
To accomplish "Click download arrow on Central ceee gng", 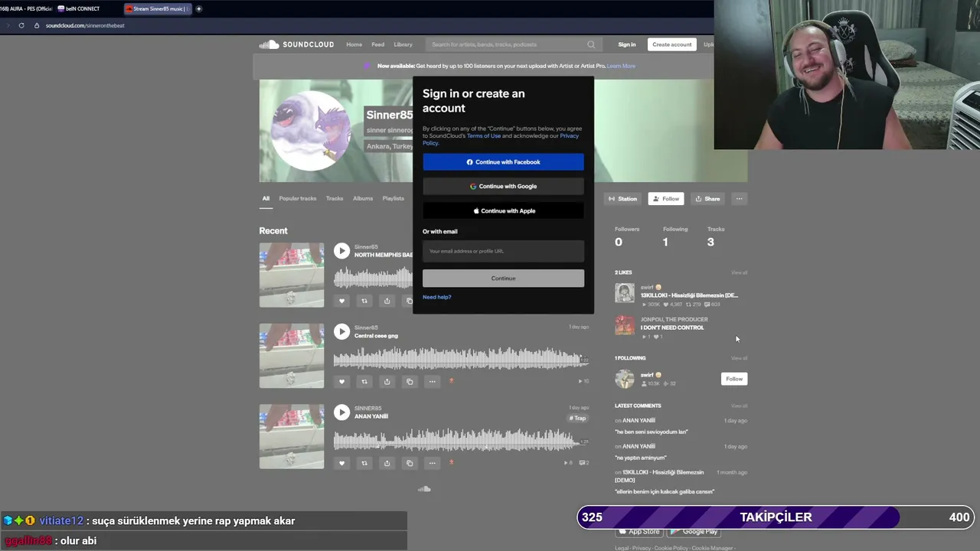I will pos(451,381).
